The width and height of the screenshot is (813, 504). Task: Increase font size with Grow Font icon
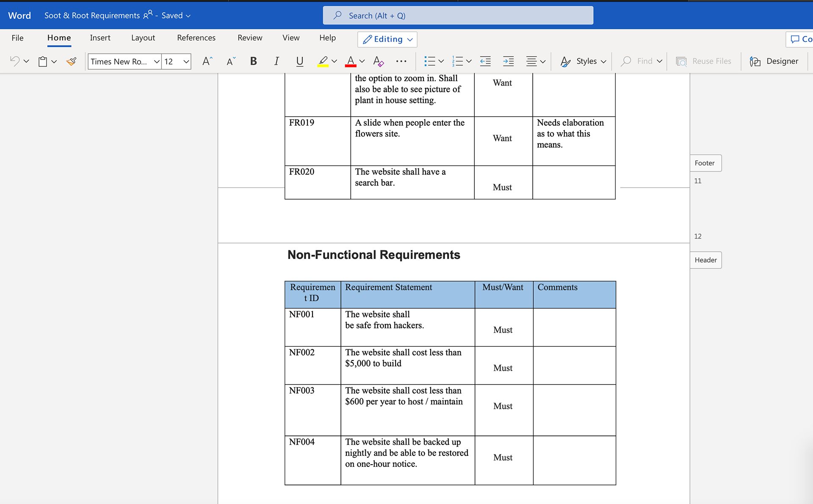[207, 61]
